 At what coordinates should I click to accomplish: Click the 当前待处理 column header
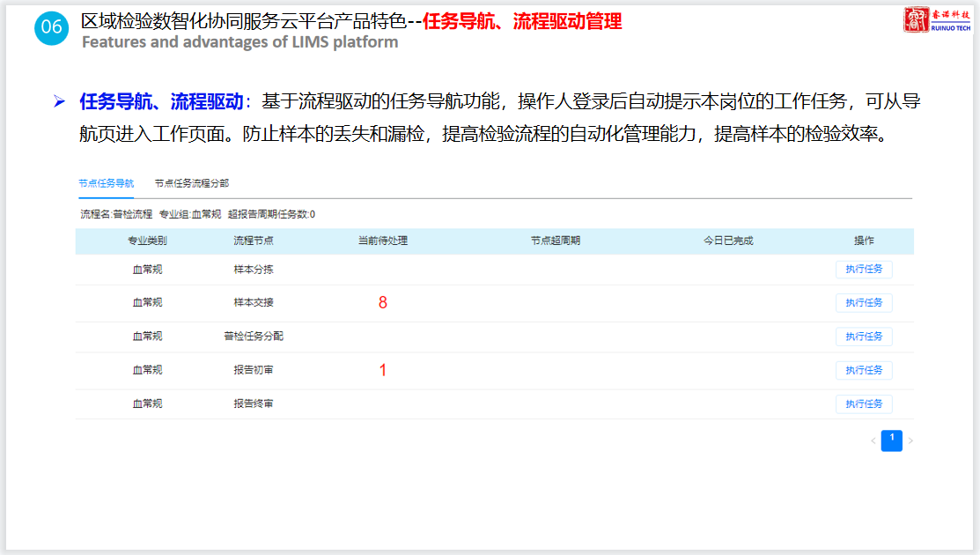point(382,240)
